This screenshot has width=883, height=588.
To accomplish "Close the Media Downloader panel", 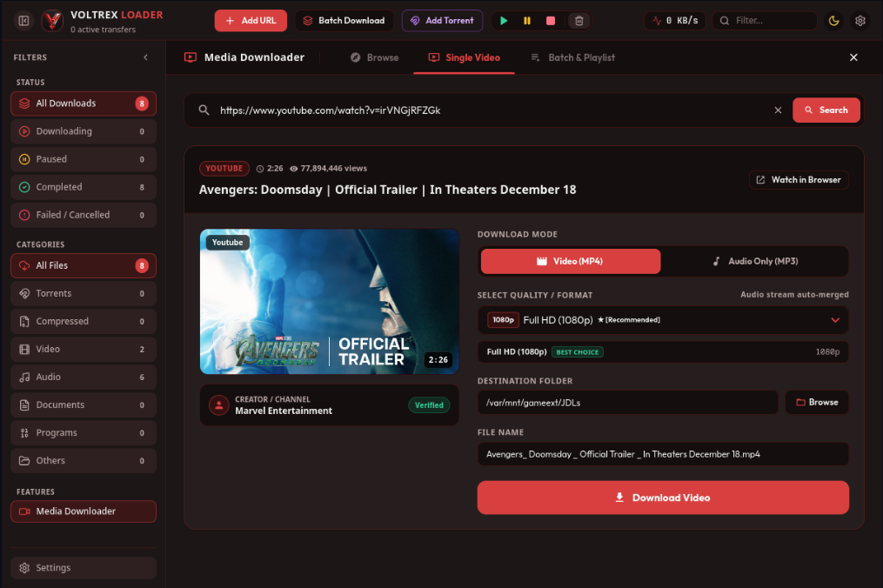I will 853,57.
